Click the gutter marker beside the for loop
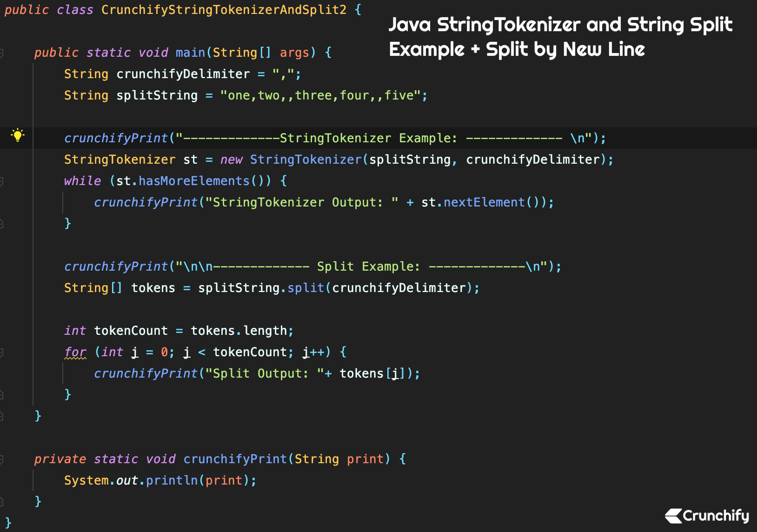The image size is (757, 532). [x=3, y=352]
